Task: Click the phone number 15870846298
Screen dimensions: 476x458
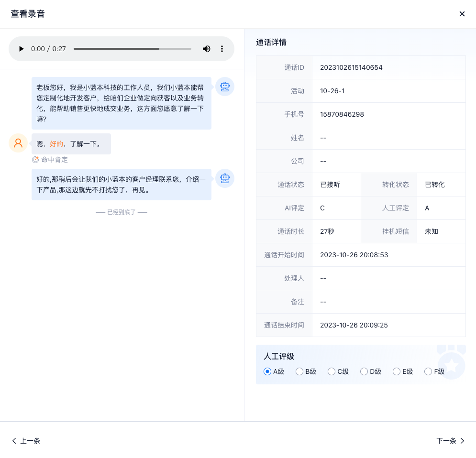Action: [x=342, y=114]
